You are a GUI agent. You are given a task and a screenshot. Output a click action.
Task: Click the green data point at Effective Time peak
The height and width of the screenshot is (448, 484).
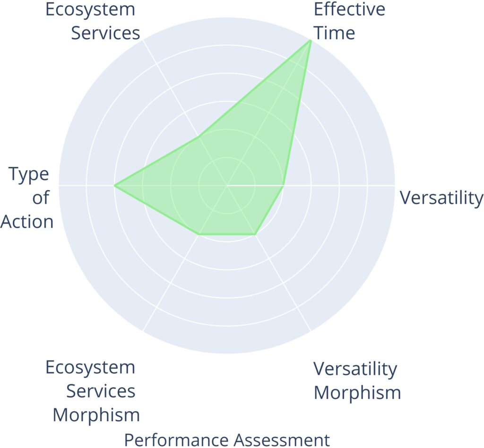pos(311,41)
